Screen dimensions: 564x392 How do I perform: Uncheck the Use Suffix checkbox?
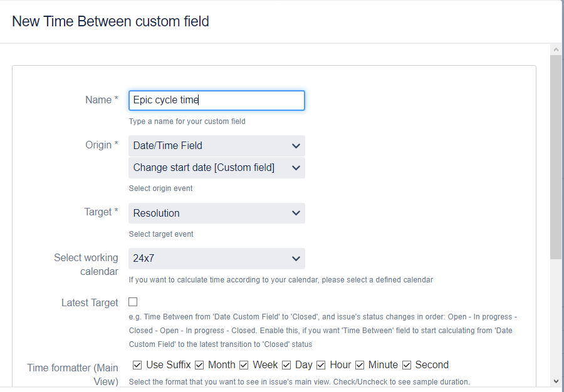click(137, 364)
